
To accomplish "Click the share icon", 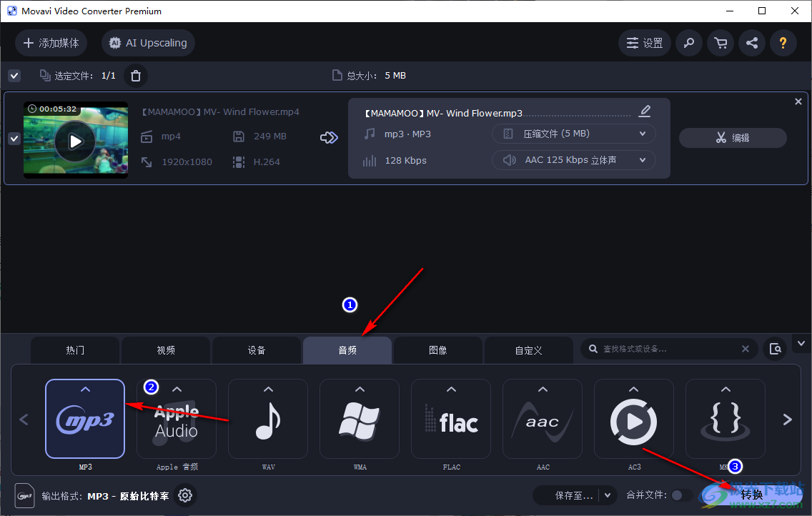I will 752,43.
